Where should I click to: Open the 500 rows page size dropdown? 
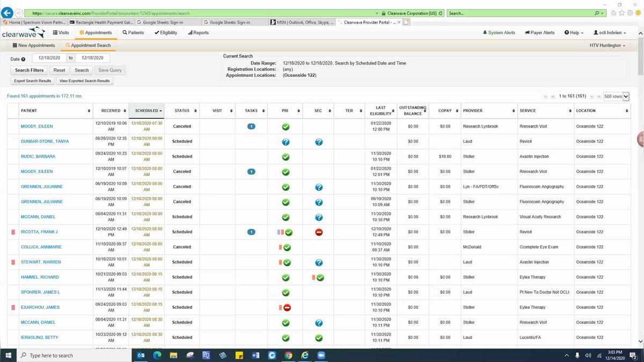coord(616,97)
